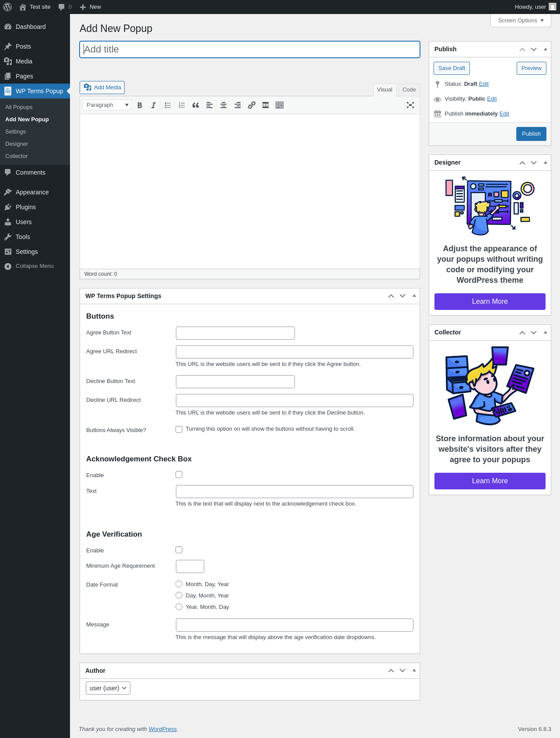Viewport: 560px width, 738px height.
Task: Click the Agree Button Text field
Action: click(235, 333)
